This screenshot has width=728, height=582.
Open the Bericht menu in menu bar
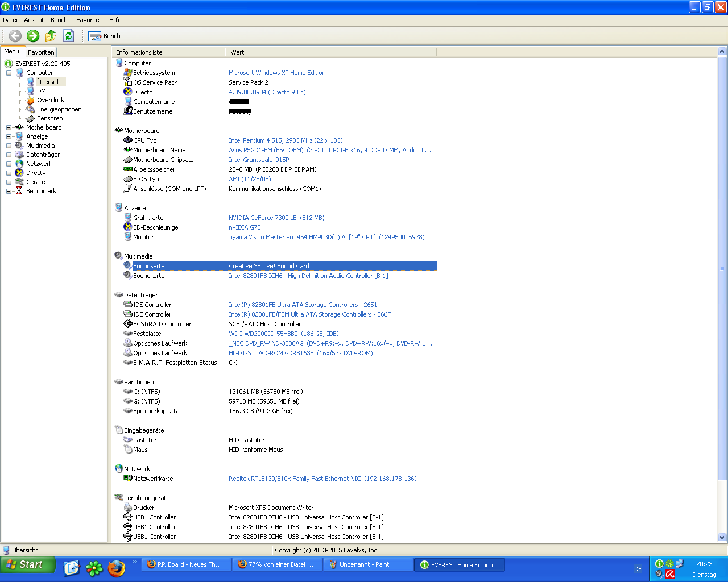point(60,20)
